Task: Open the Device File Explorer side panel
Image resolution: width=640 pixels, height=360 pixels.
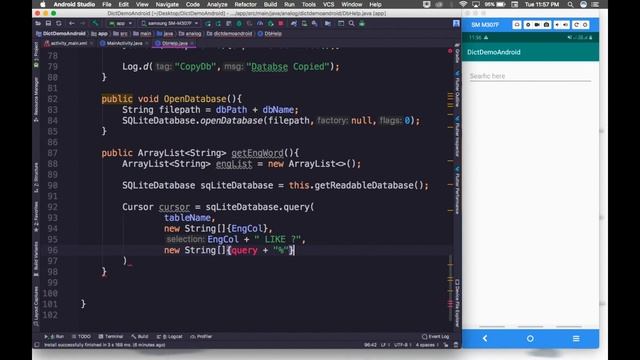Action: coord(457,303)
